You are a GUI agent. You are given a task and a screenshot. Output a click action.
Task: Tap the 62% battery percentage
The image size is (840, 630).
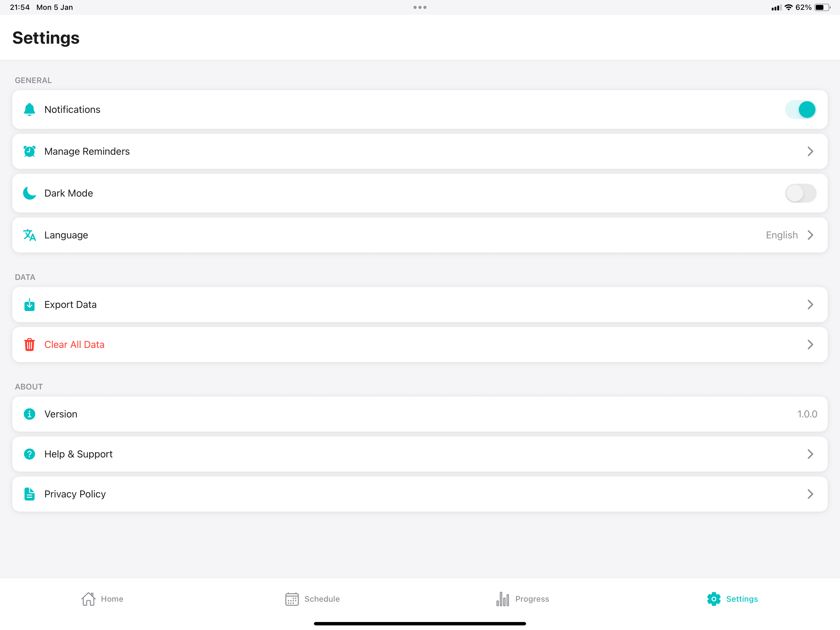pos(803,7)
